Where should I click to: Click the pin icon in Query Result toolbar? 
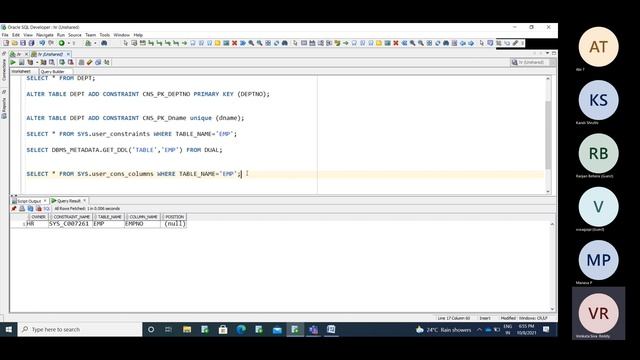click(x=14, y=209)
